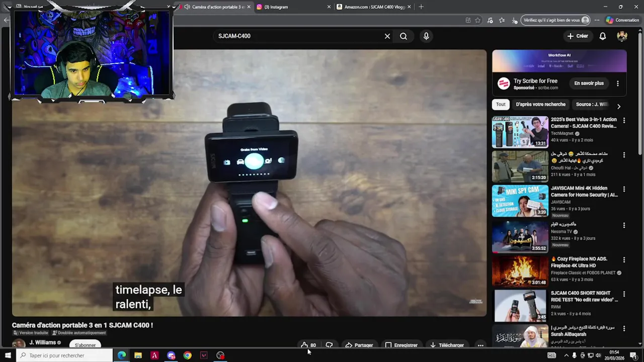Click En savoir plus on the ad
This screenshot has width=644, height=362.
click(589, 83)
